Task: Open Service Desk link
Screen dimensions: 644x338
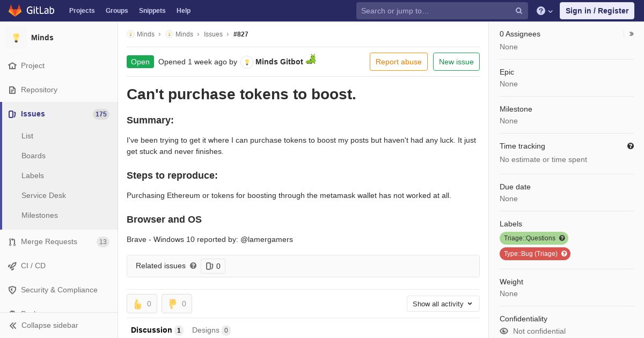Action: click(x=43, y=195)
